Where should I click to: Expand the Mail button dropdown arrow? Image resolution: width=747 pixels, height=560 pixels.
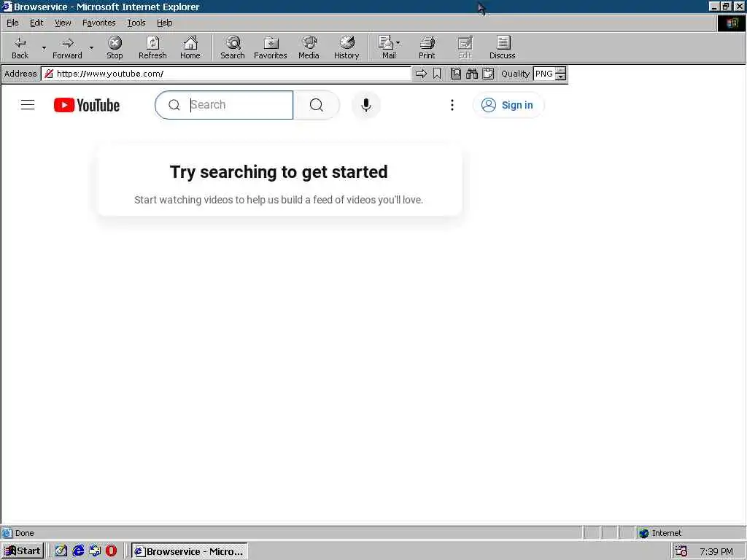(398, 43)
